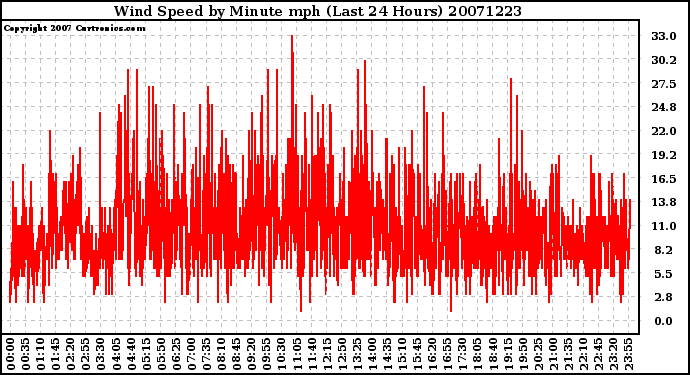Click the 00:00 time axis label
690x375 pixels.
(x=11, y=354)
